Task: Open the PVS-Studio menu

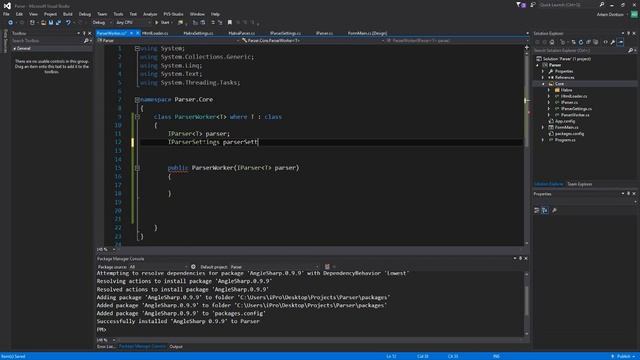Action: pos(173,14)
